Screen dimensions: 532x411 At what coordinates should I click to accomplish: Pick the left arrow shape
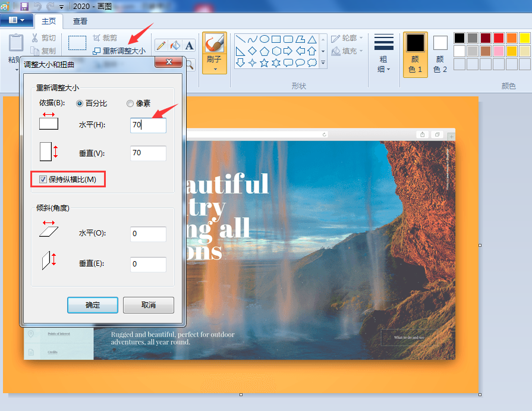(300, 51)
